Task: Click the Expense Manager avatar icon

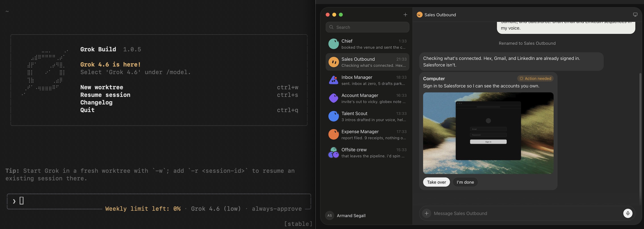Action: (334, 134)
